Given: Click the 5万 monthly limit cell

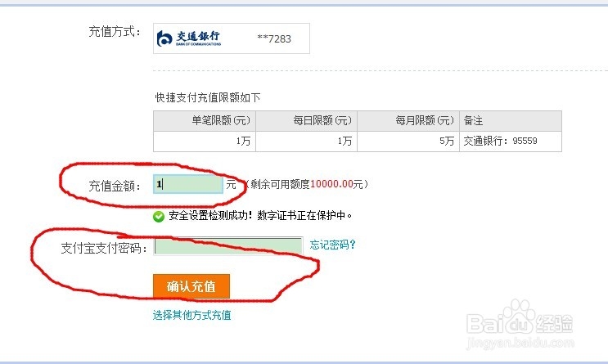Looking at the screenshot, I should (408, 142).
